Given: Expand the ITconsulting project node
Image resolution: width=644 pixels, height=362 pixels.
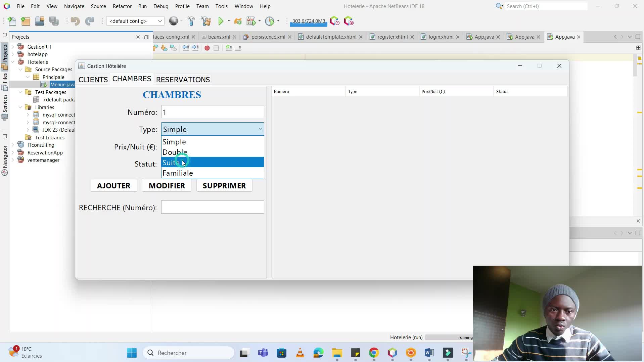Looking at the screenshot, I should (13, 145).
